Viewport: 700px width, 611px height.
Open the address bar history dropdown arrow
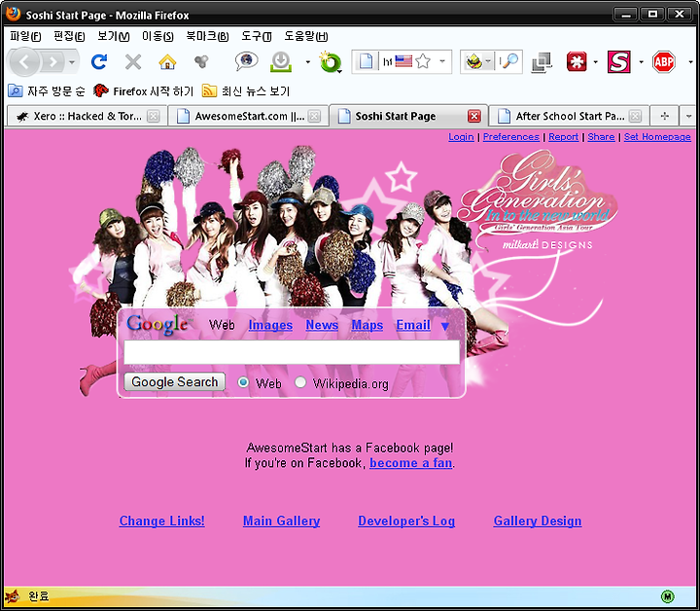(x=442, y=61)
